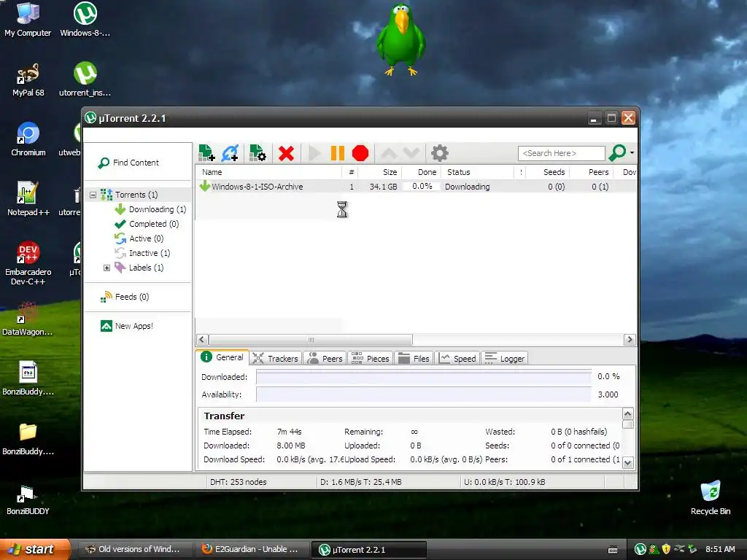
Task: Collapse the Torrents tree node
Action: [x=93, y=195]
